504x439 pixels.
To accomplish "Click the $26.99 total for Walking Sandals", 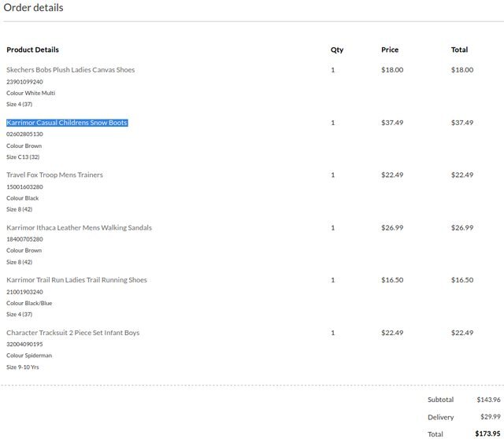I will tap(462, 227).
